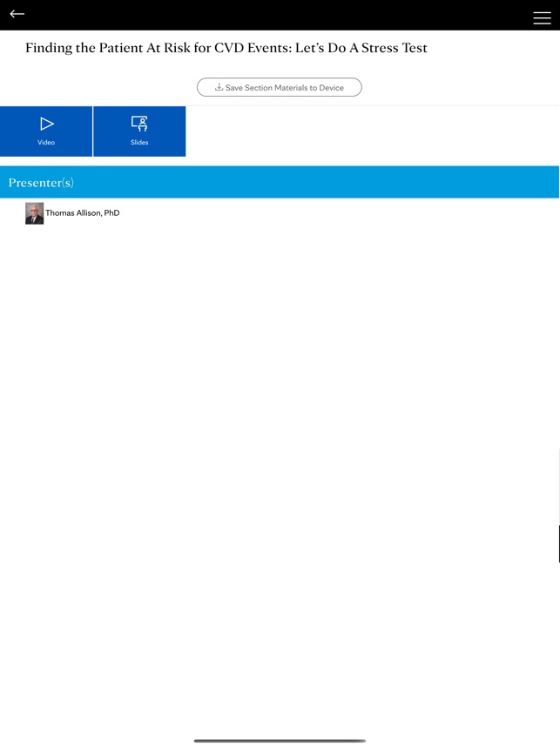Click the black top navigation bar center
Image resolution: width=560 pixels, height=747 pixels.
pos(280,15)
